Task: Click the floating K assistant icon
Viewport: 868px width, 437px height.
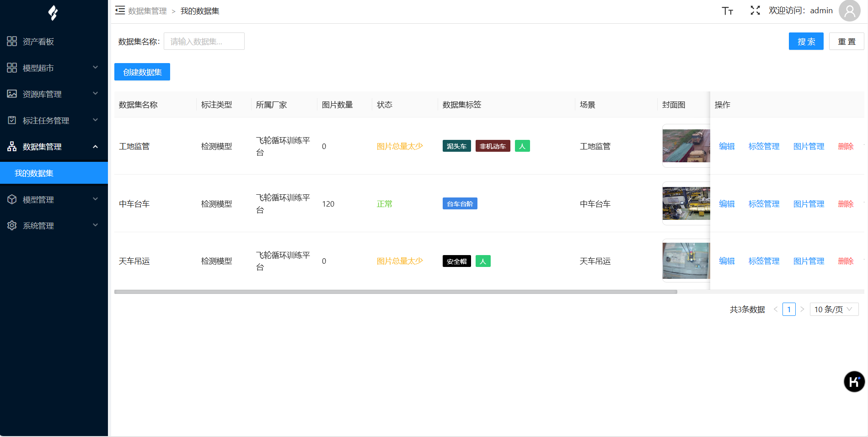Action: pos(854,381)
